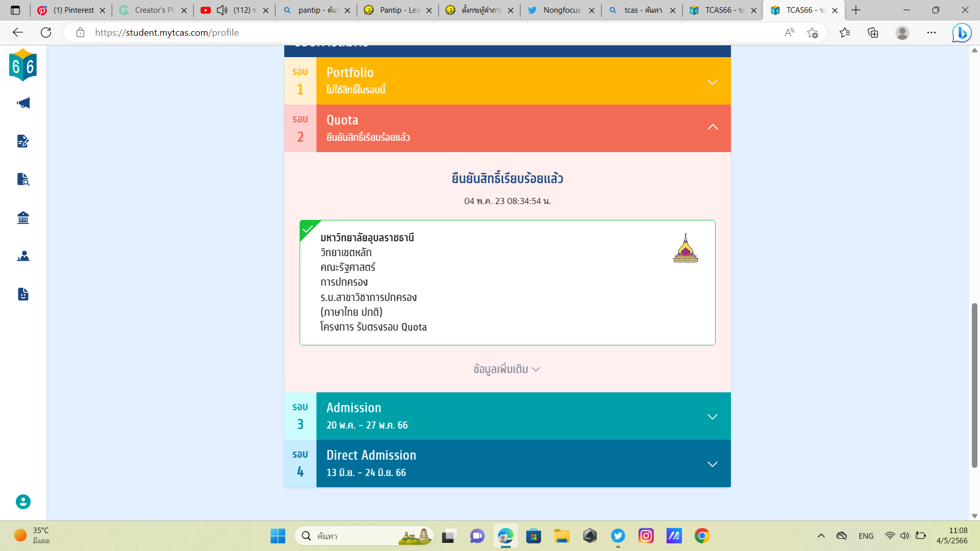980x551 pixels.
Task: View site information lock icon
Action: [x=80, y=33]
